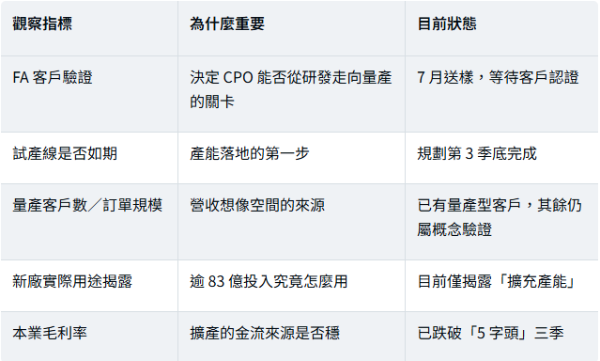Click the 逾 83 億投入究竟怎麼用 cell
This screenshot has width=600, height=361.
point(291,286)
